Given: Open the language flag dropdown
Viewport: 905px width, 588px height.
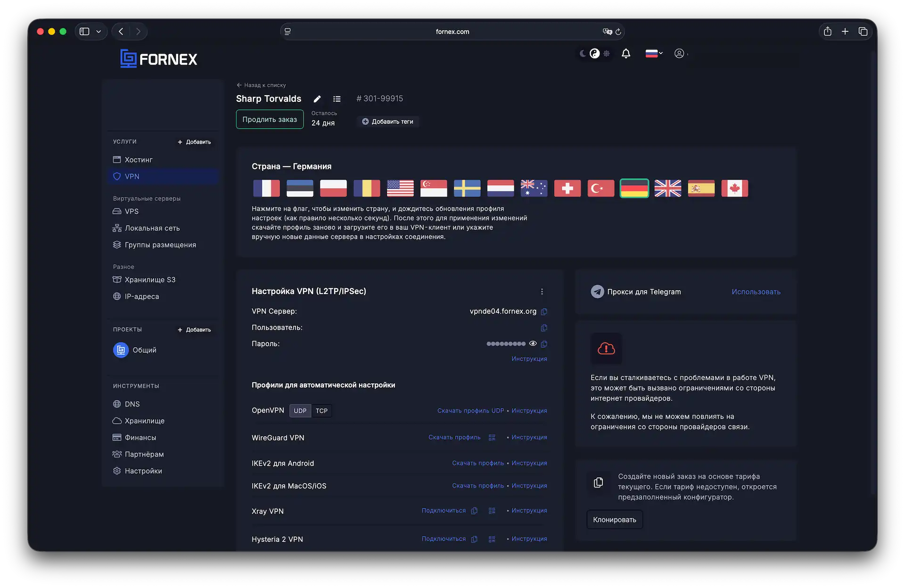Looking at the screenshot, I should coord(654,54).
